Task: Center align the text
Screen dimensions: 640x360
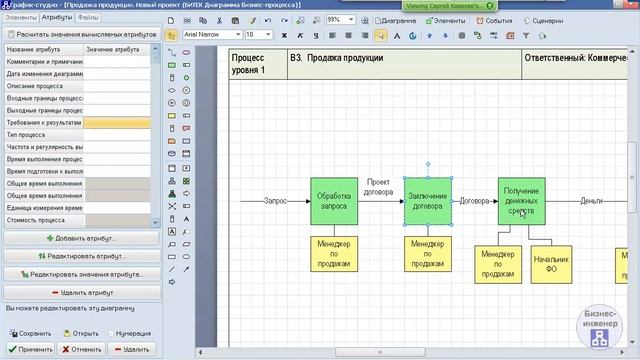Action: pos(348,36)
